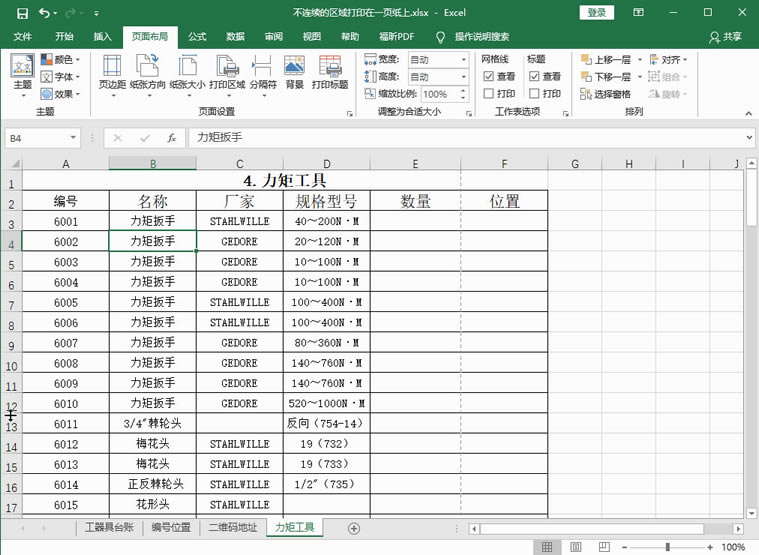Switch to Home (开始) tab
The height and width of the screenshot is (555, 759).
64,37
